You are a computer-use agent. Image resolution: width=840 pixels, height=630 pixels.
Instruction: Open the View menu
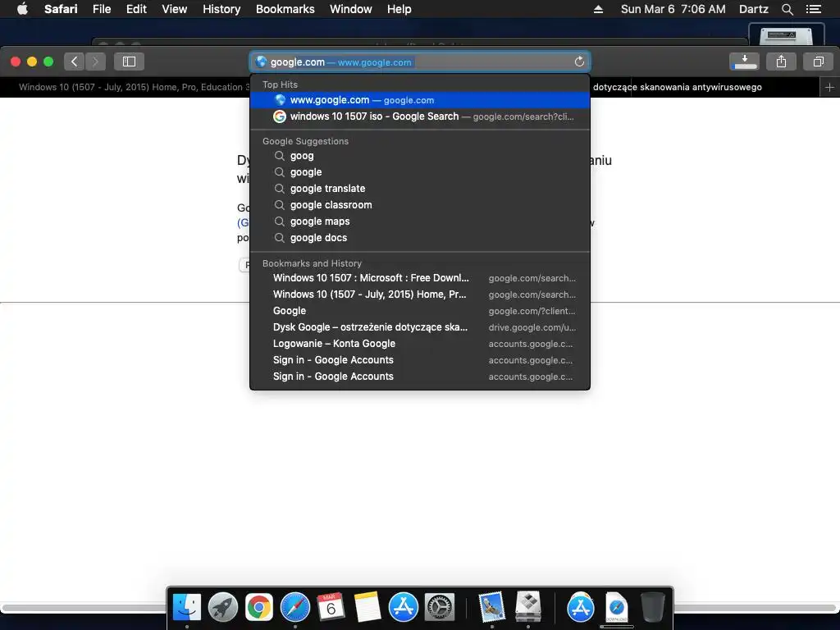point(175,9)
